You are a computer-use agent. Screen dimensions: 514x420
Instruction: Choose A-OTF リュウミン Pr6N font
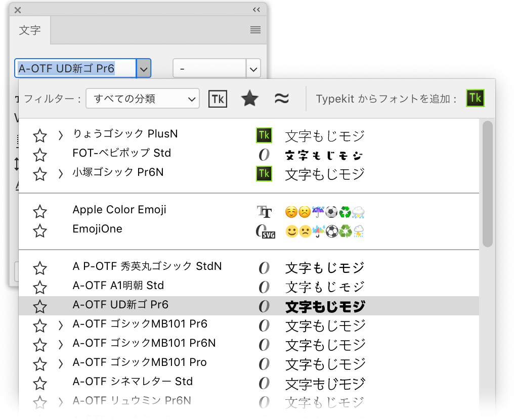[132, 401]
